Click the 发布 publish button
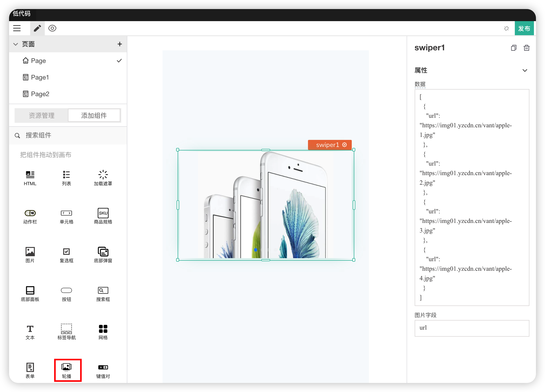545x392 pixels. click(x=524, y=28)
